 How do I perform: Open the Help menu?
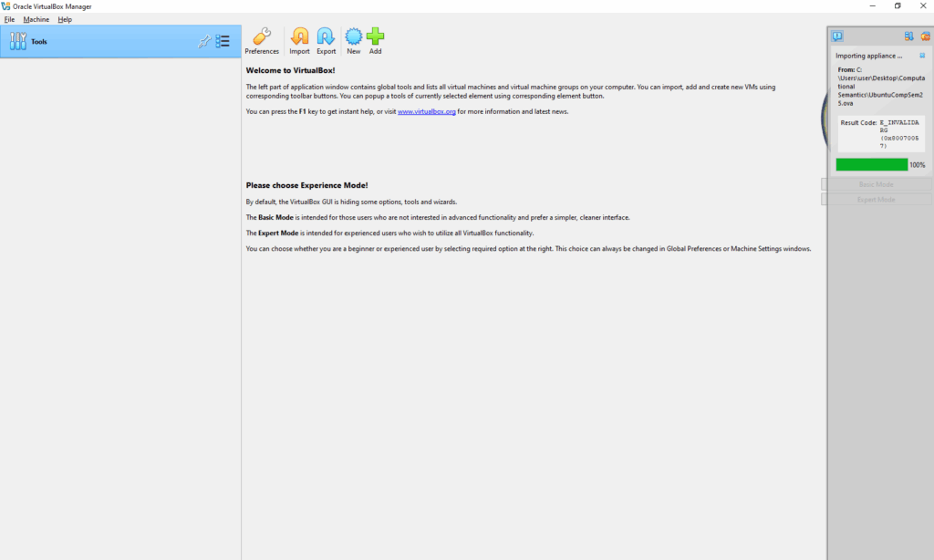[65, 19]
